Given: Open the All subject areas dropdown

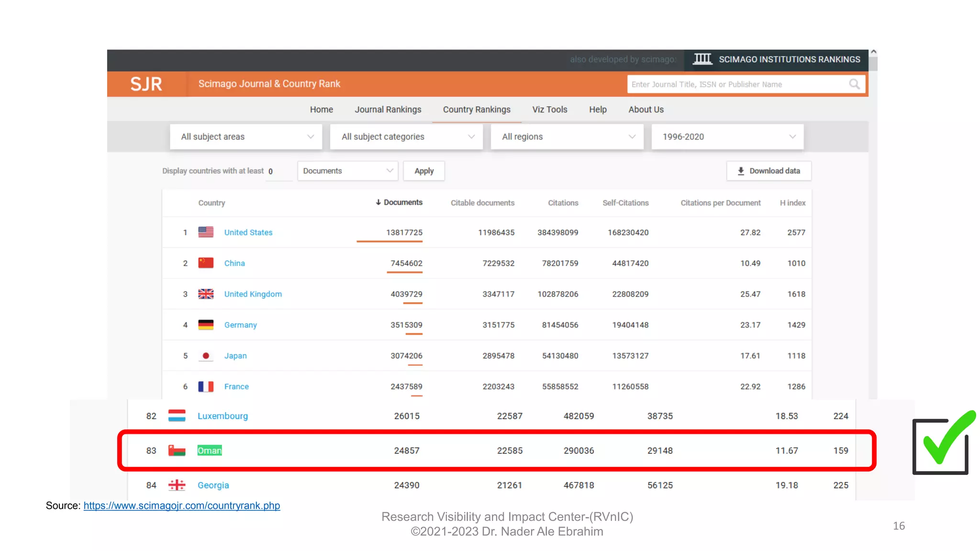Looking at the screenshot, I should click(246, 137).
